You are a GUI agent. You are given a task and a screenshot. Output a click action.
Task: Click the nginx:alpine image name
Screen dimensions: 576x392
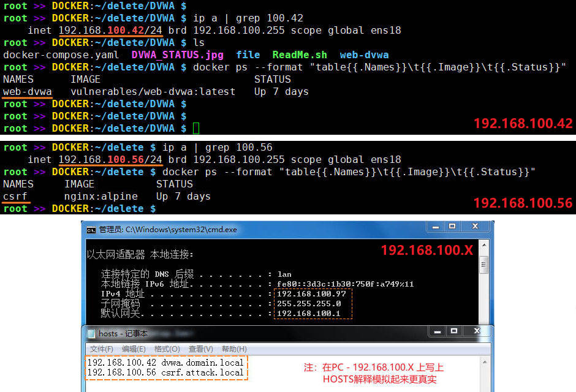[101, 197]
